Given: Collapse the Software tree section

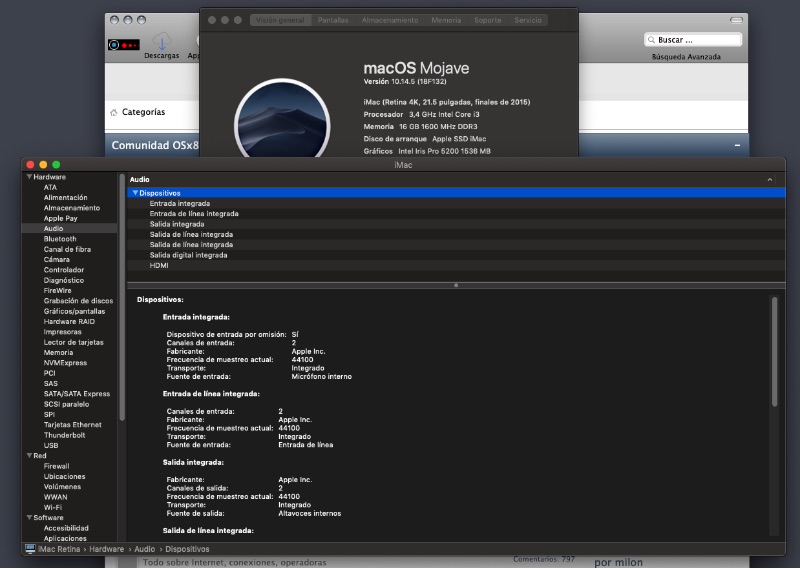Looking at the screenshot, I should [29, 517].
